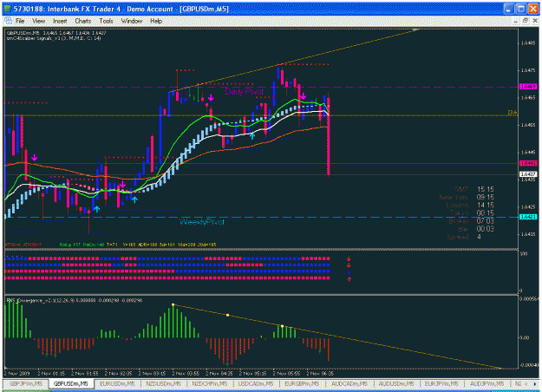Click the GMT 15:15 clock readout
Image resolution: width=542 pixels, height=392 pixels.
point(473,189)
